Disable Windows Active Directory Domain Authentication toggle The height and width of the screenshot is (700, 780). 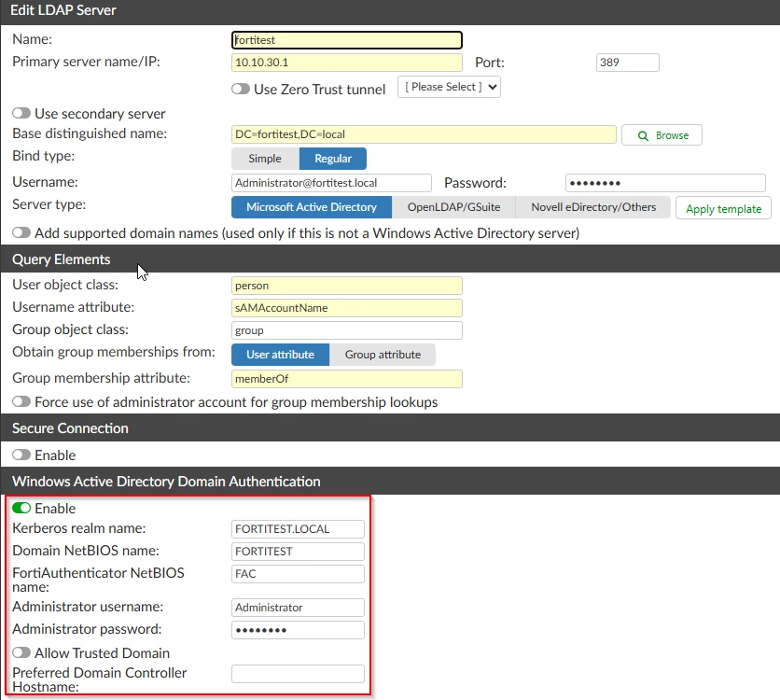point(21,508)
